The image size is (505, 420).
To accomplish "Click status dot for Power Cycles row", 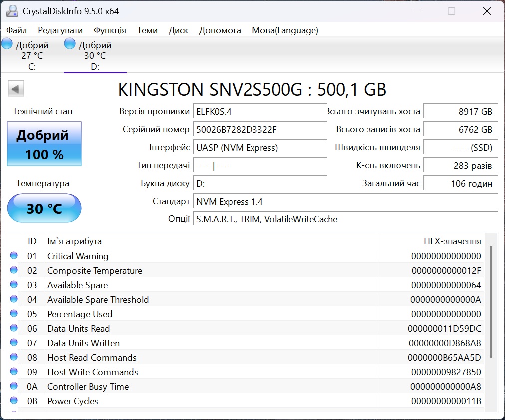I will [x=14, y=401].
